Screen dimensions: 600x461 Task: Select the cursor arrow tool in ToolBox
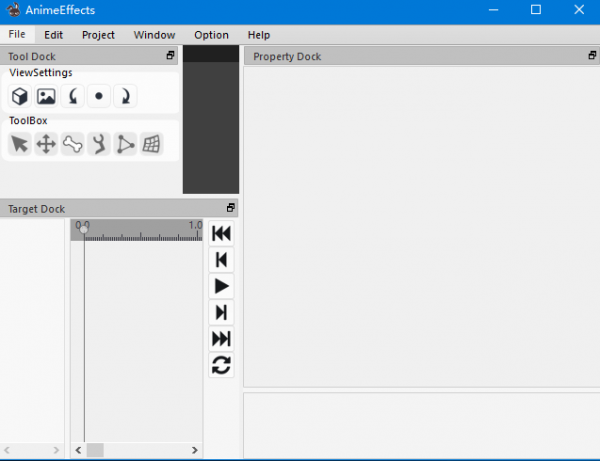20,144
